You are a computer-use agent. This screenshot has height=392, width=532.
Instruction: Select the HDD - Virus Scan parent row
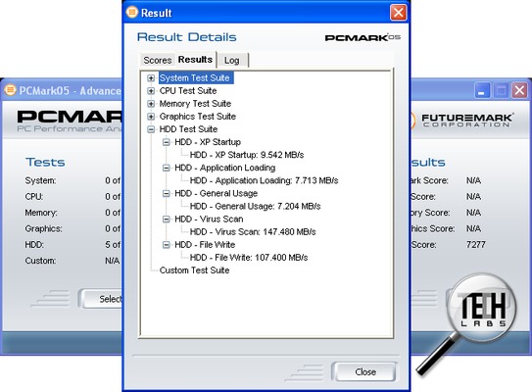tap(209, 220)
